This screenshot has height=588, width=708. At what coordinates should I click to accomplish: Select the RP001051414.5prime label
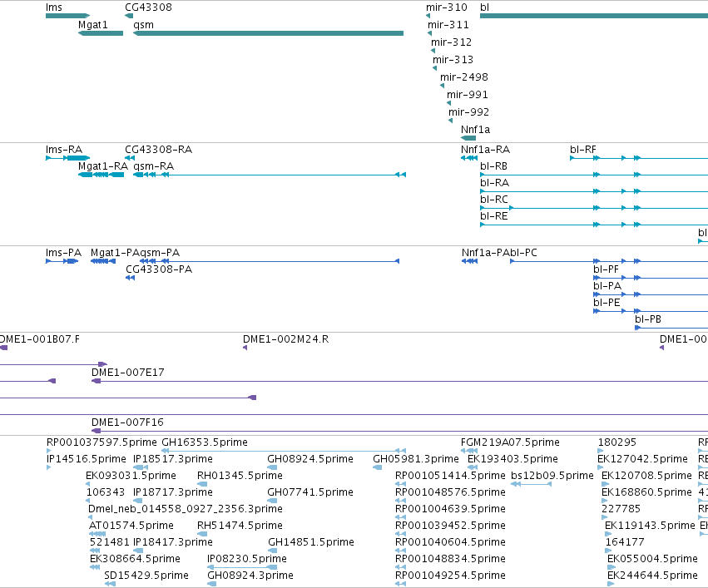(x=450, y=476)
